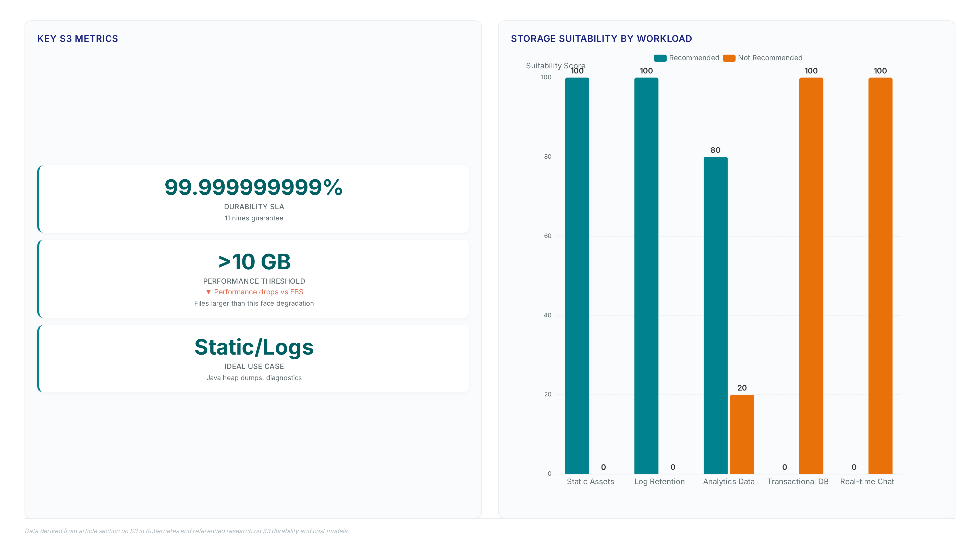Viewport: 980px width, 551px height.
Task: Click the orange Real-time Chat bar
Action: coord(880,276)
